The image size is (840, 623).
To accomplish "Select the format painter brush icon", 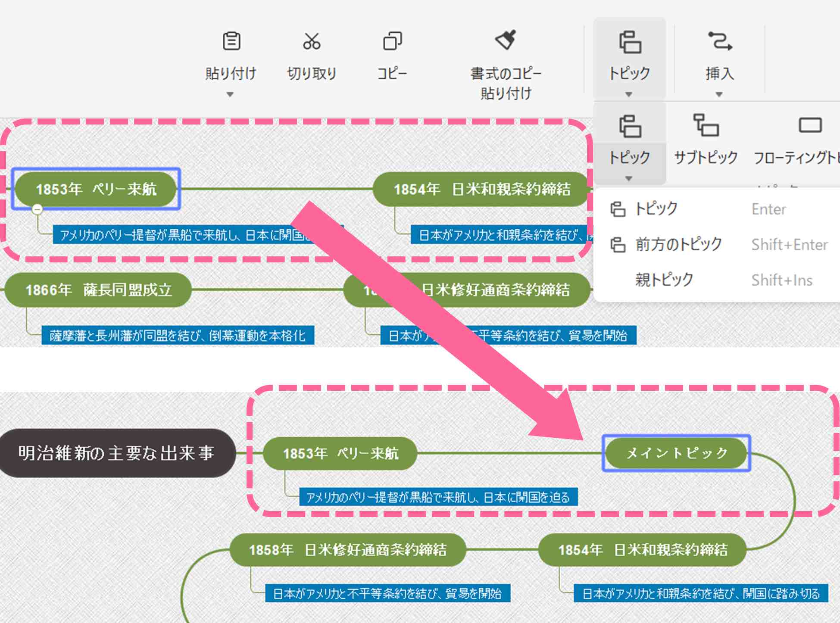I will [506, 40].
